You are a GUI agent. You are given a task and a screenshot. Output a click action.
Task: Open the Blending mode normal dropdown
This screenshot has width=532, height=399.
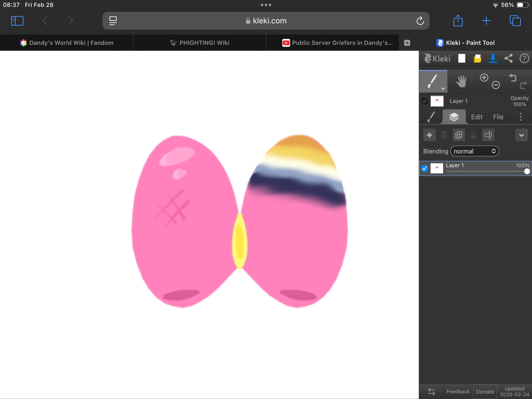[x=475, y=151]
